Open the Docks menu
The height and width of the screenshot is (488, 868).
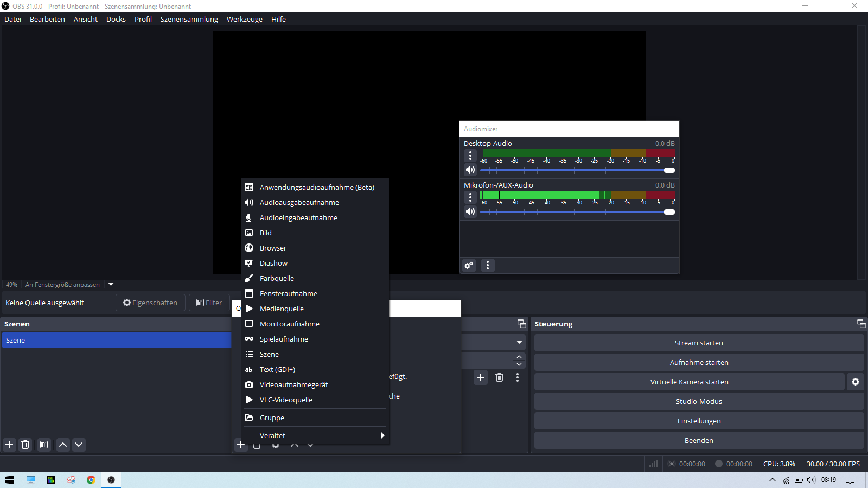pyautogui.click(x=116, y=19)
